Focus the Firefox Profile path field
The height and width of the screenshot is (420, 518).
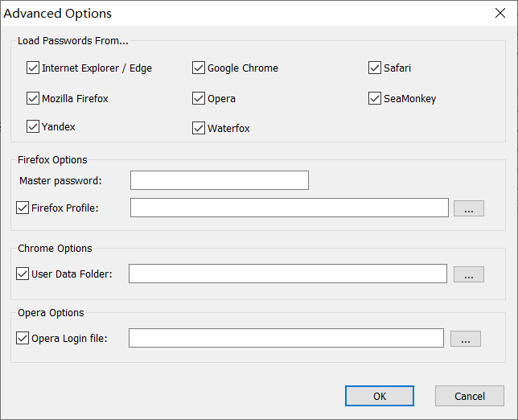pos(289,208)
